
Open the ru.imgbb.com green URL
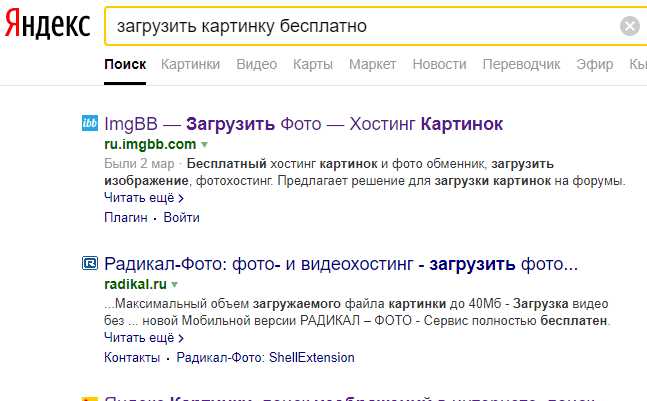[150, 144]
